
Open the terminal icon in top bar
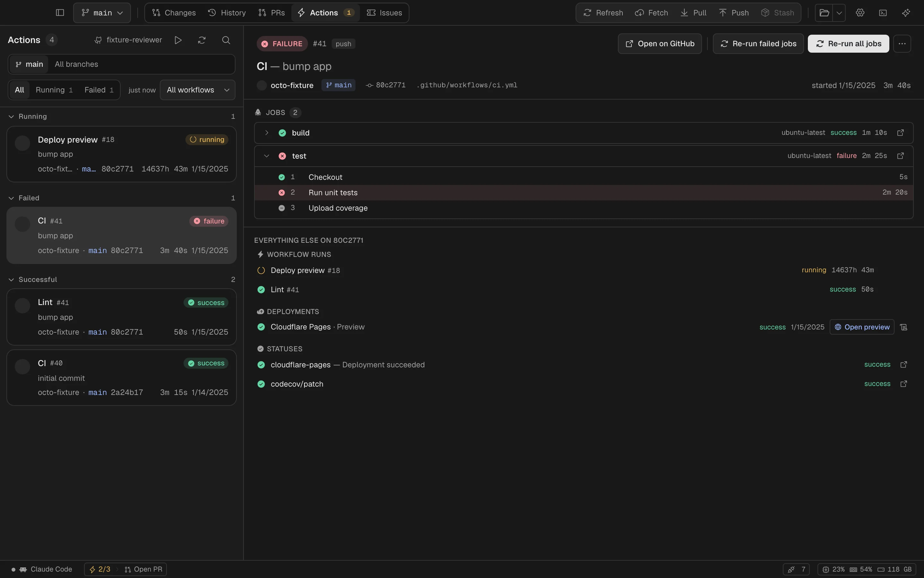tap(883, 13)
